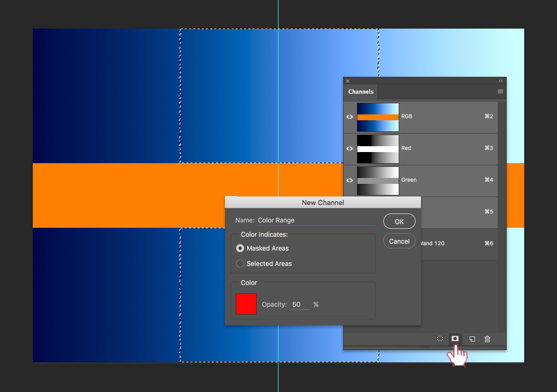Confirm the New Channel dialog with OK

[399, 221]
